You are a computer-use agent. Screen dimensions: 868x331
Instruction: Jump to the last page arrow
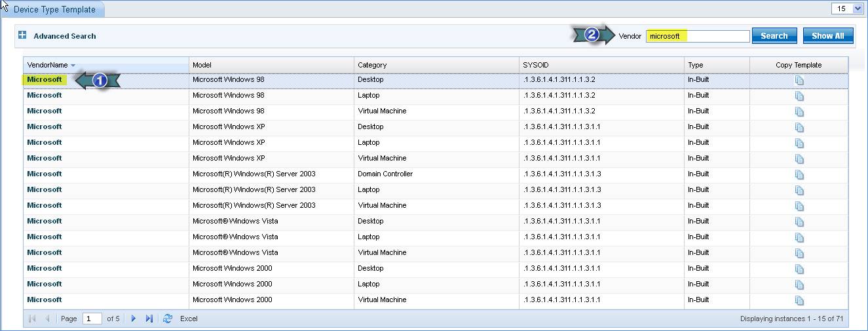(x=149, y=319)
